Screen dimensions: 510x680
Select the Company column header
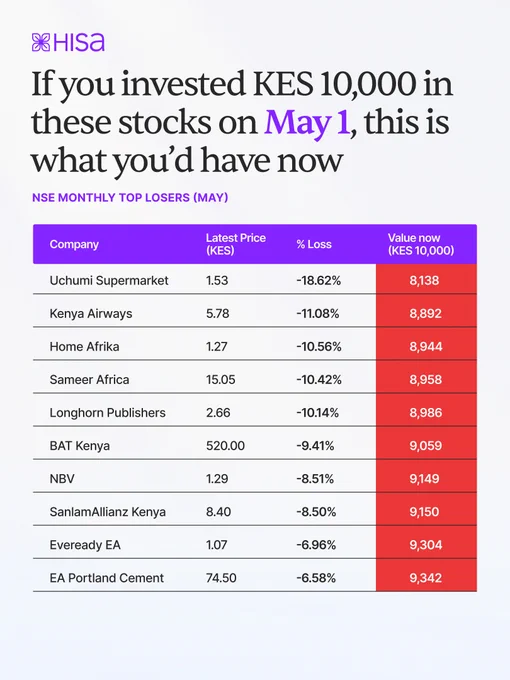tap(74, 244)
